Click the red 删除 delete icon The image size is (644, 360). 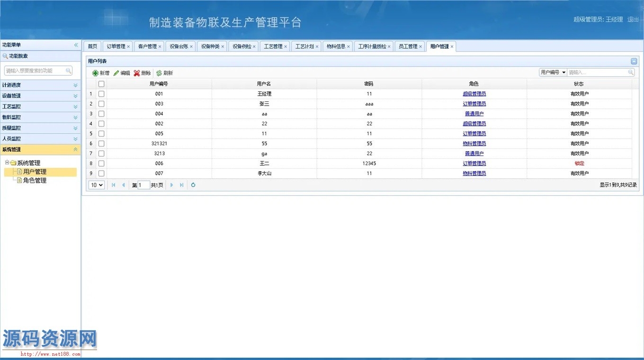pyautogui.click(x=137, y=73)
